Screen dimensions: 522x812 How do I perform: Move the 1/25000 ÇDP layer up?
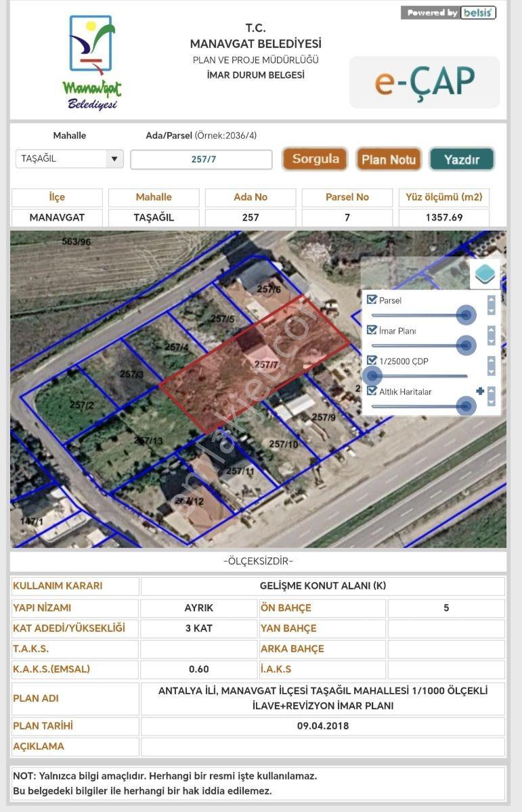pyautogui.click(x=492, y=360)
